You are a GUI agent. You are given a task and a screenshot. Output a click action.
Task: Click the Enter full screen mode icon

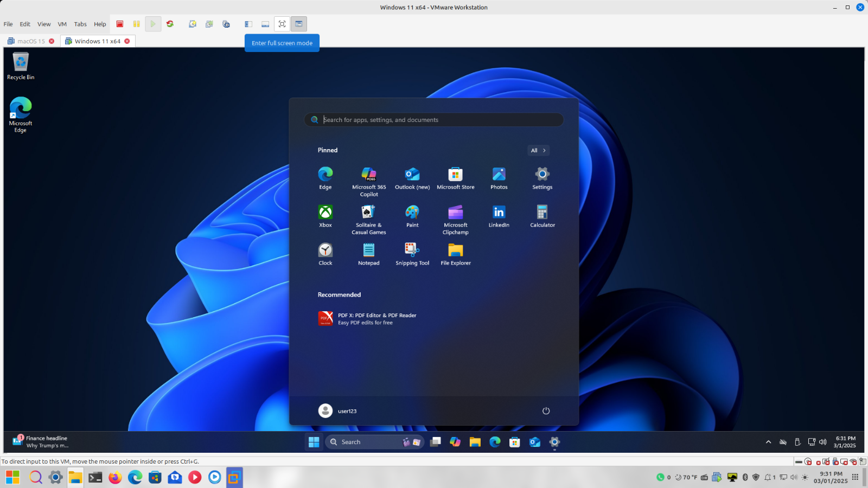tap(282, 24)
